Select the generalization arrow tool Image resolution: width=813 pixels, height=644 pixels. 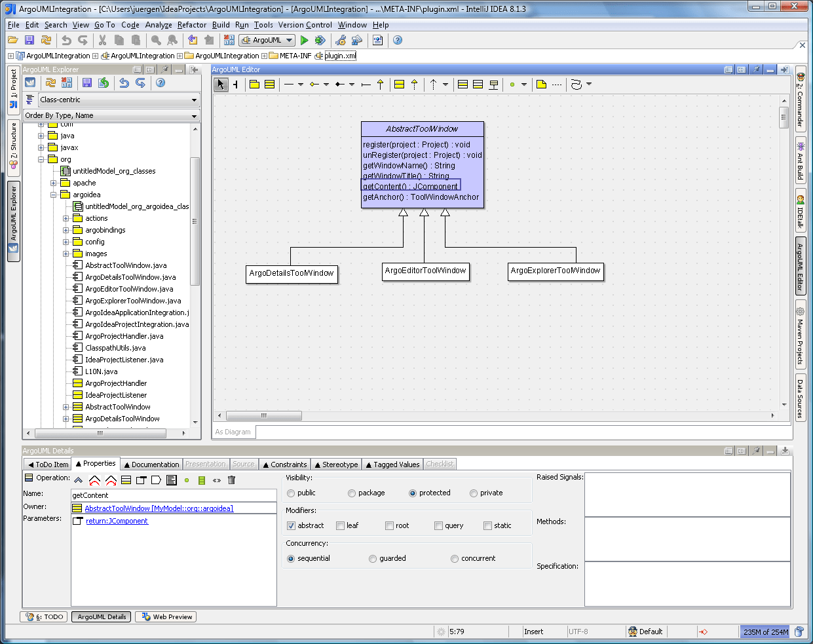pyautogui.click(x=381, y=84)
